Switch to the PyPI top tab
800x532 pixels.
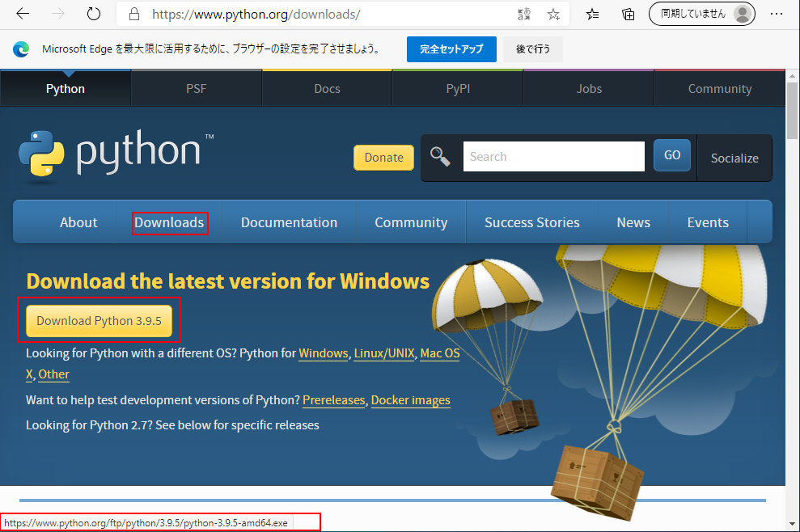[458, 89]
